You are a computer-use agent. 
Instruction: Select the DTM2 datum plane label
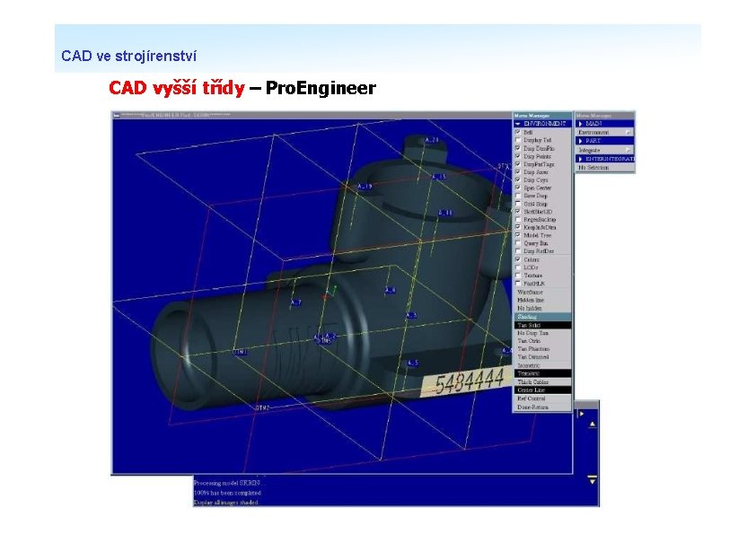[262, 407]
